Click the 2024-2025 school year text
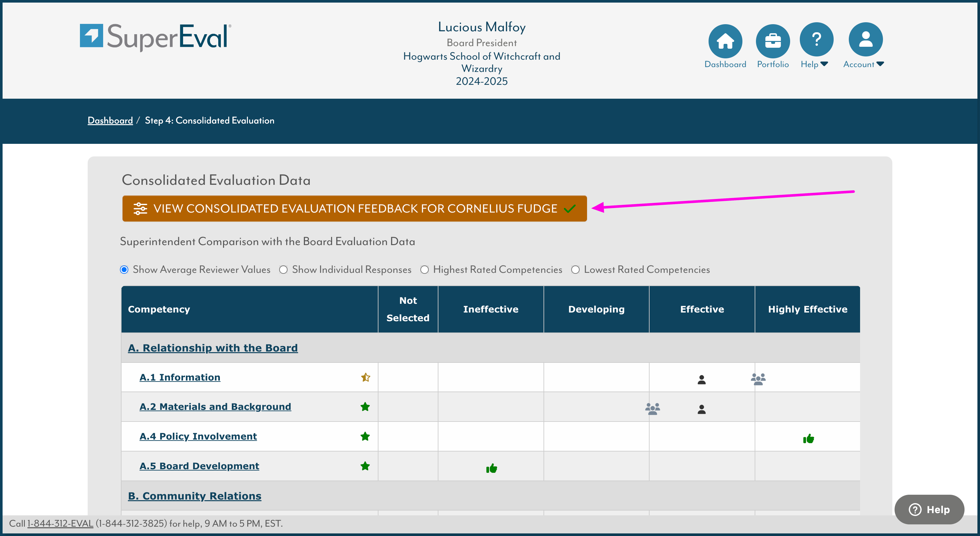 [482, 81]
